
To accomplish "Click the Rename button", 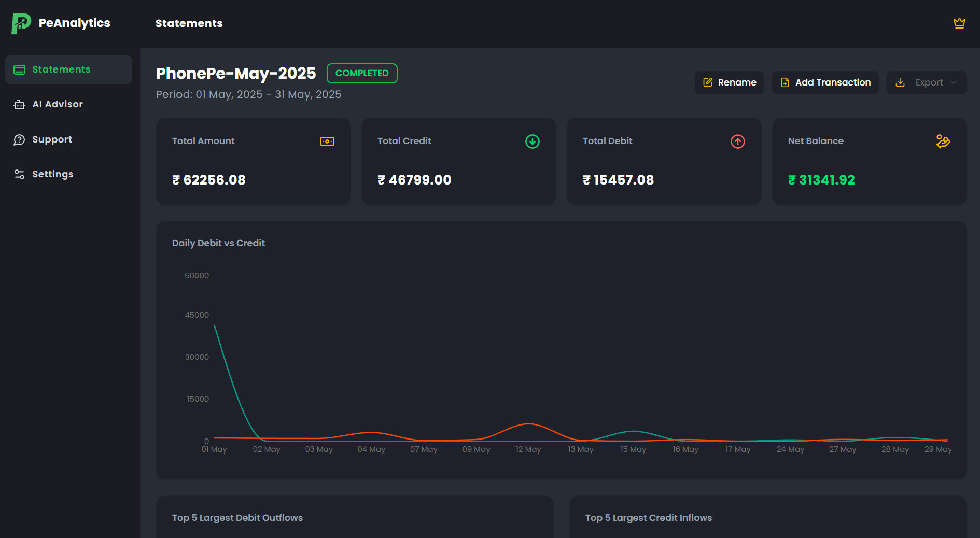I will pyautogui.click(x=729, y=82).
